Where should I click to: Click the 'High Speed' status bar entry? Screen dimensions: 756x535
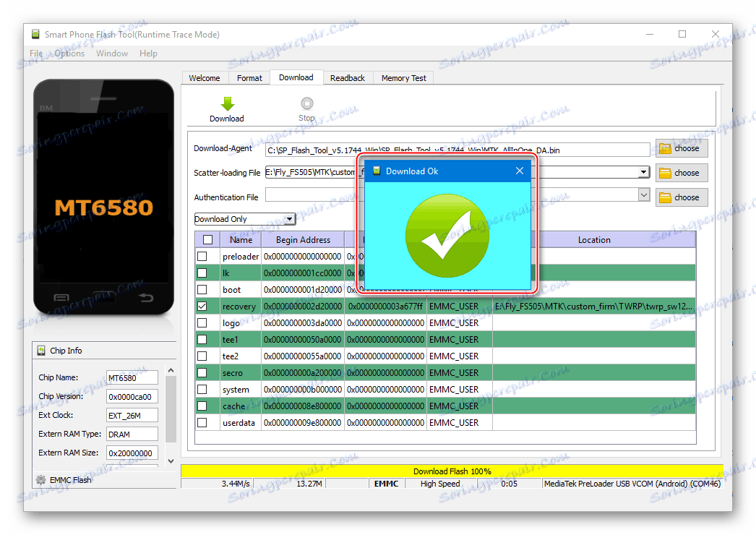[439, 484]
